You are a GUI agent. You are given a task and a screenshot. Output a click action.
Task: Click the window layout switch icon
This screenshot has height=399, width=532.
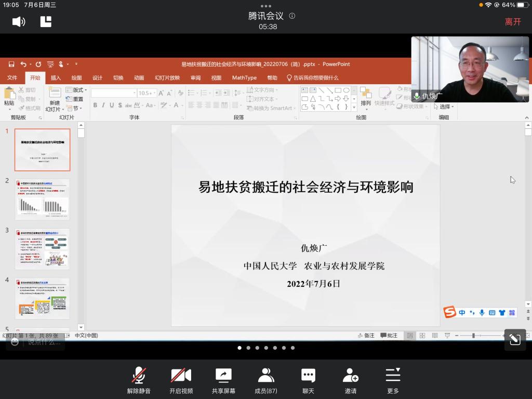(46, 21)
